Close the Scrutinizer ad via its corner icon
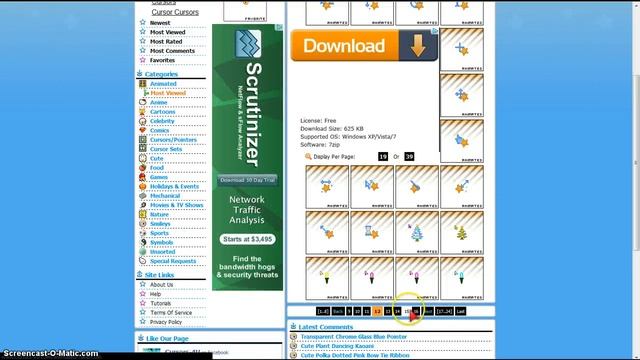The image size is (640, 360). click(279, 27)
